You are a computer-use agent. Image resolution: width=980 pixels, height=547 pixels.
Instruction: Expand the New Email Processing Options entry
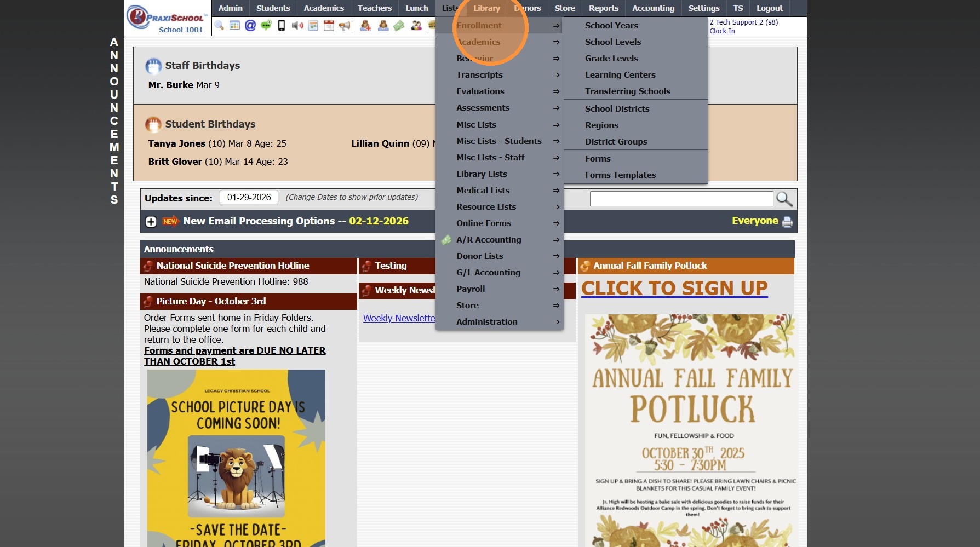pos(151,222)
